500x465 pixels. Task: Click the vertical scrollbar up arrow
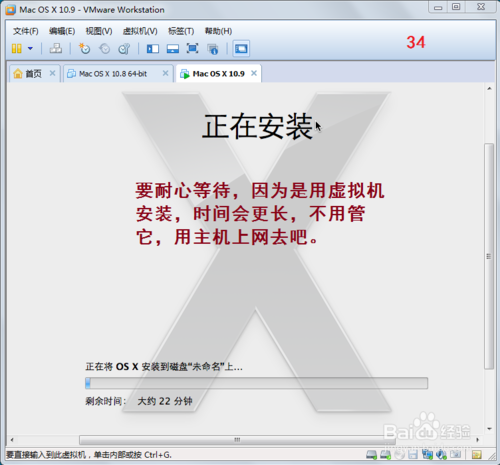click(489, 89)
